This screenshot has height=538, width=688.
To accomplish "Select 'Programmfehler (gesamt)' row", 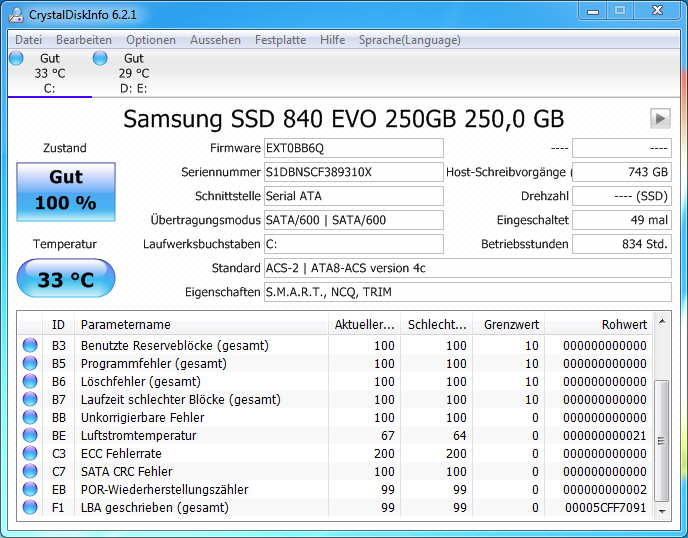I will (335, 363).
